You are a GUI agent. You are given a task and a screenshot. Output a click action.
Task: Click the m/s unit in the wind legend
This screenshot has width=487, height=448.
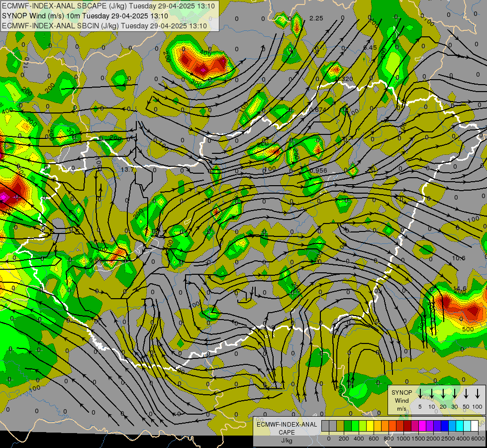tap(401, 409)
